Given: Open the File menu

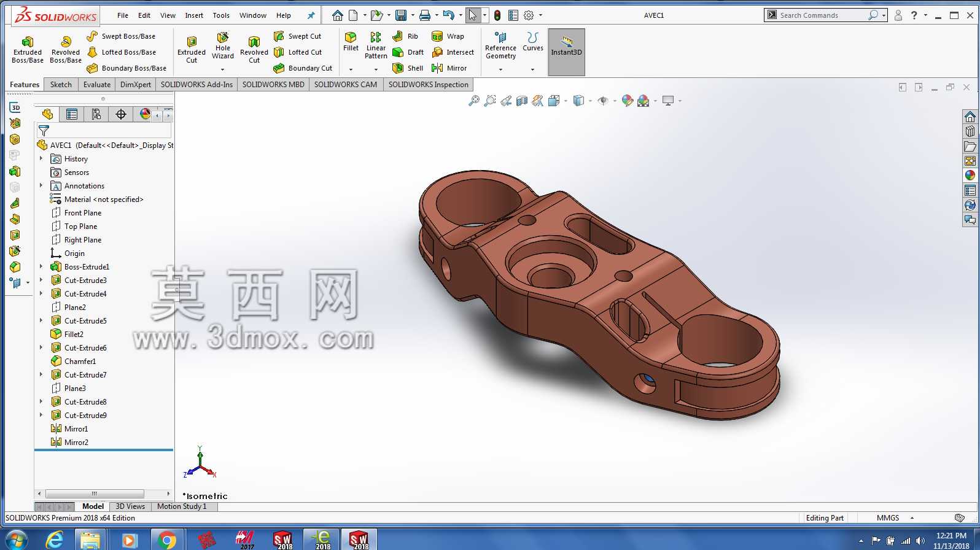Looking at the screenshot, I should tap(123, 15).
